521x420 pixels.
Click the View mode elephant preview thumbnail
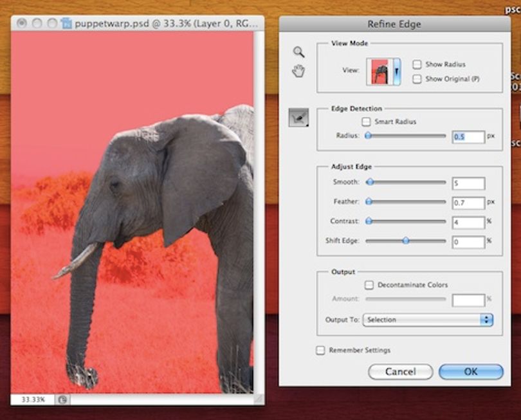pyautogui.click(x=379, y=71)
